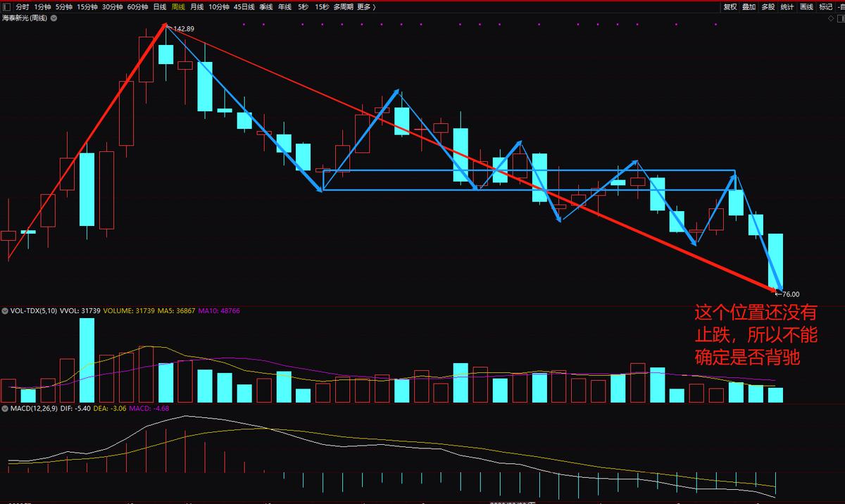Open the 多周期 multi-period view

(344, 7)
